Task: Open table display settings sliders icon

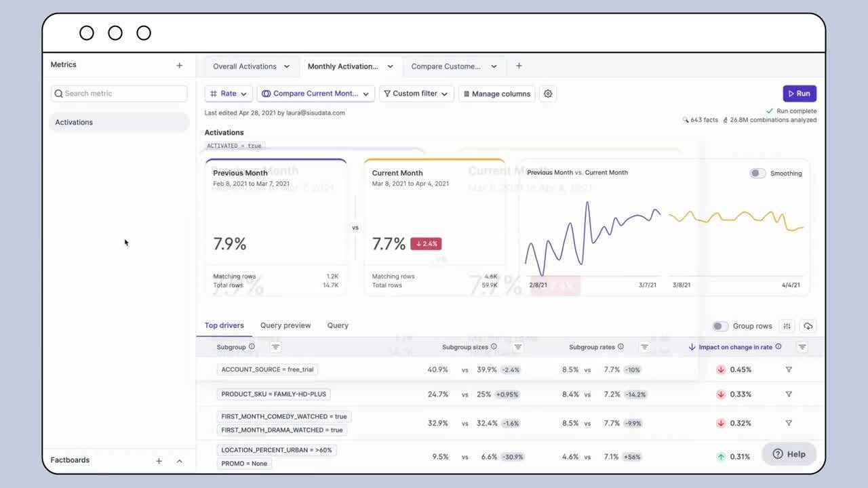Action: 787,326
